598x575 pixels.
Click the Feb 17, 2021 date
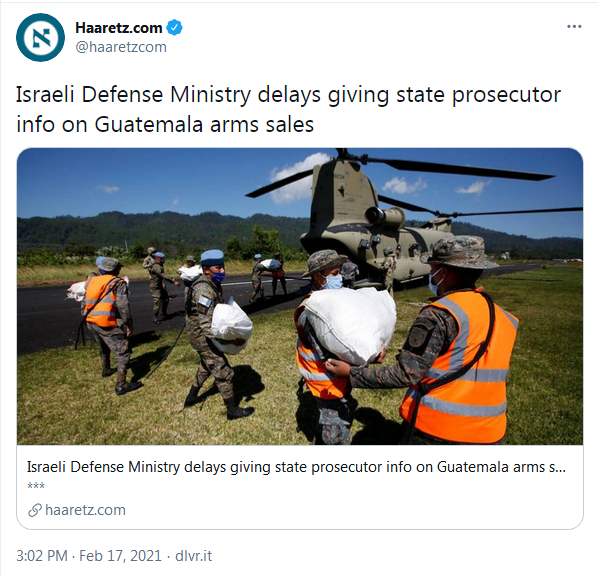coord(121,556)
